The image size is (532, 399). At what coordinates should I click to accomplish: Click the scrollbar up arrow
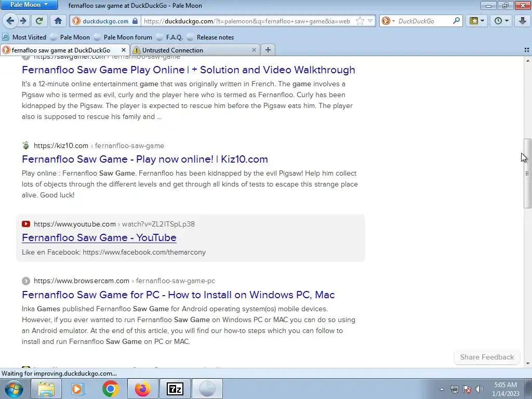pos(528,61)
